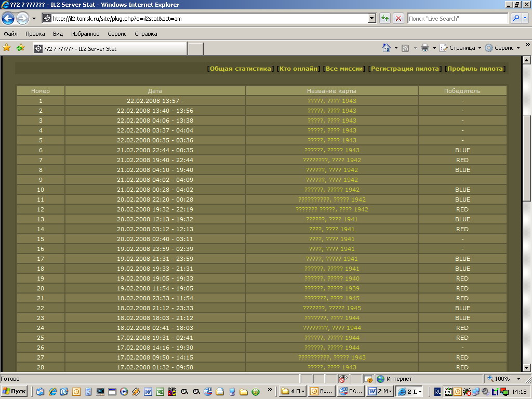
Task: Open Favorites Center star icon
Action: (7, 48)
